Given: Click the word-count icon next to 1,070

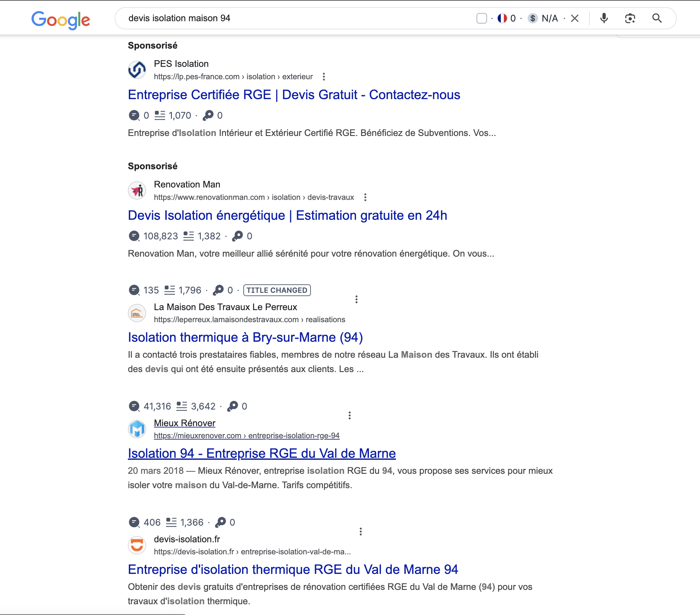Looking at the screenshot, I should (x=160, y=115).
